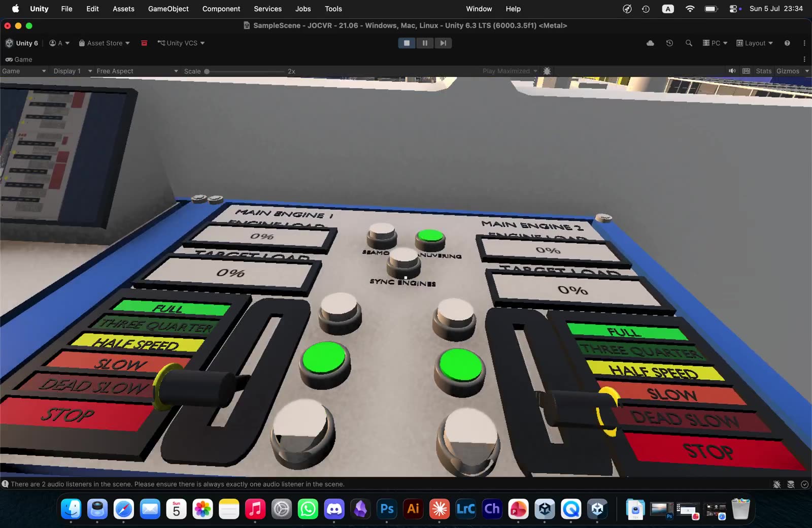
Task: Open the Assets menu
Action: click(123, 9)
